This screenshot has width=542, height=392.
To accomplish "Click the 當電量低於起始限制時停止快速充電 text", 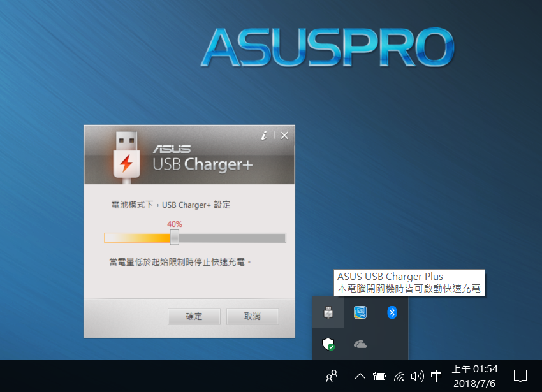I will pos(180,262).
